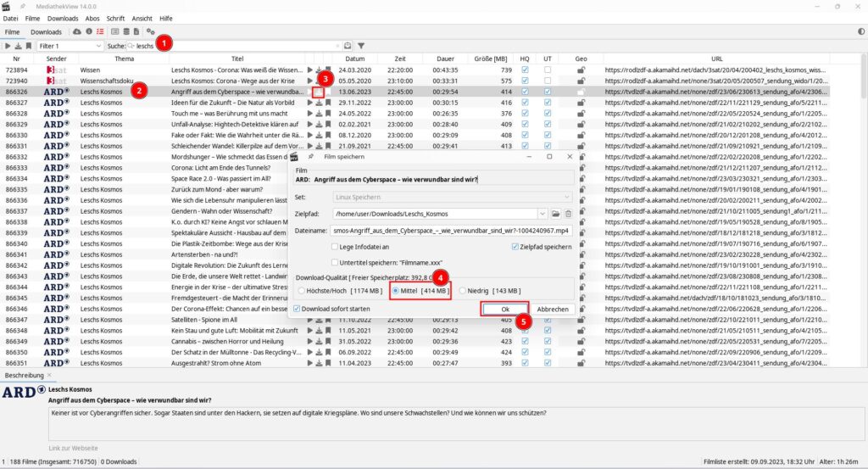Image resolution: width=868 pixels, height=469 pixels.
Task: Open the Schrift menu
Action: point(115,19)
